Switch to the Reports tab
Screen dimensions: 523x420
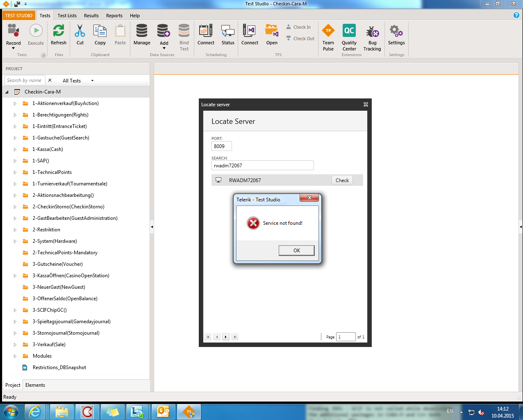(114, 16)
